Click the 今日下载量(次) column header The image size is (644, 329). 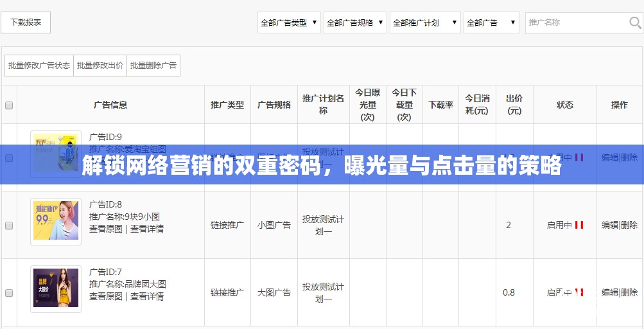click(x=404, y=105)
